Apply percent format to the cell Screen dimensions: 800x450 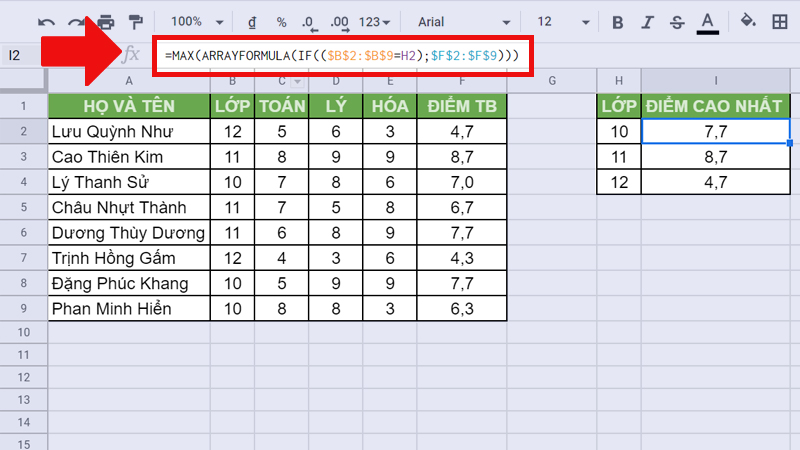click(x=282, y=22)
